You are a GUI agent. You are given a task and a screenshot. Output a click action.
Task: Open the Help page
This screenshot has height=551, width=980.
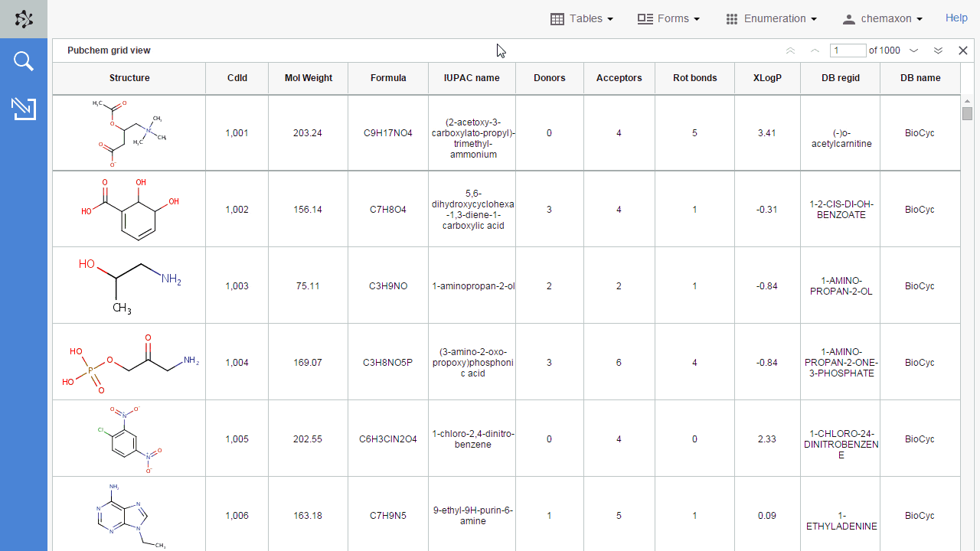tap(956, 18)
